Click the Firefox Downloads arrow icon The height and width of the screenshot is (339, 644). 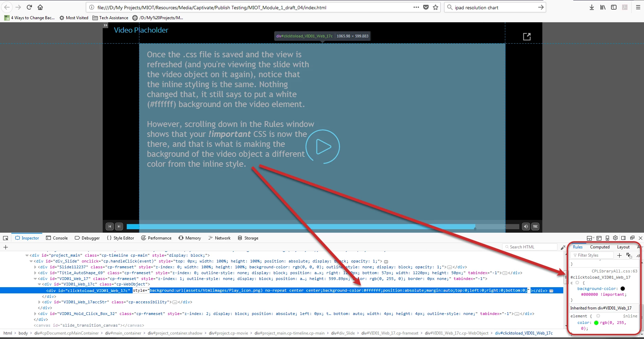[592, 7]
